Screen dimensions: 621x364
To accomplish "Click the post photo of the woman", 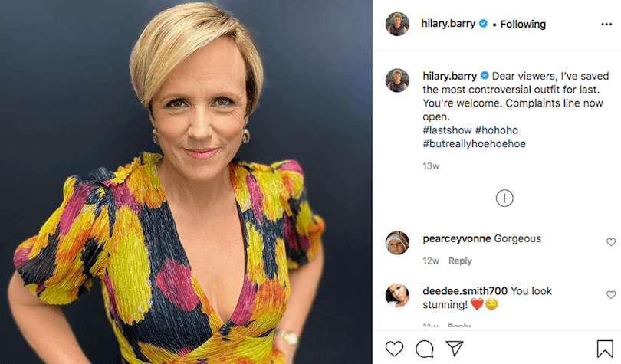I will point(186,182).
